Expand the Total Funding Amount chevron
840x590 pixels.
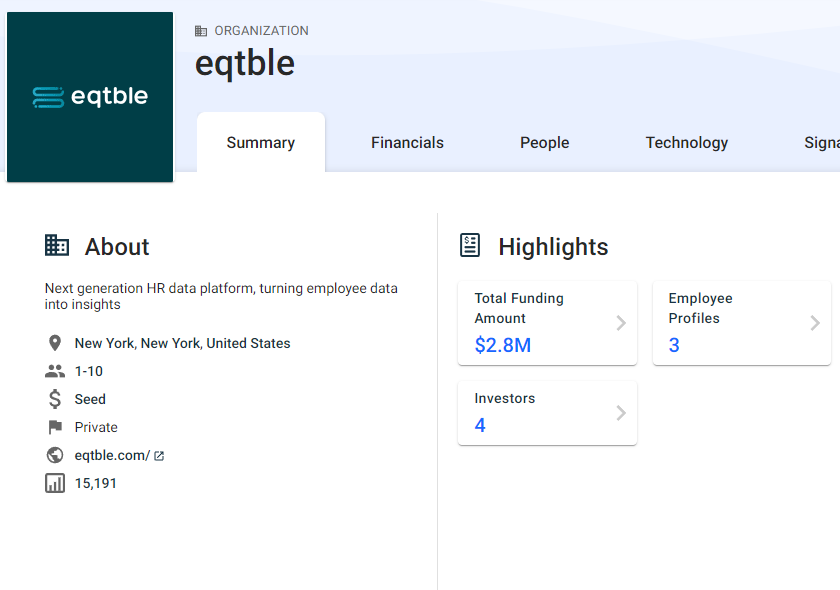click(621, 323)
